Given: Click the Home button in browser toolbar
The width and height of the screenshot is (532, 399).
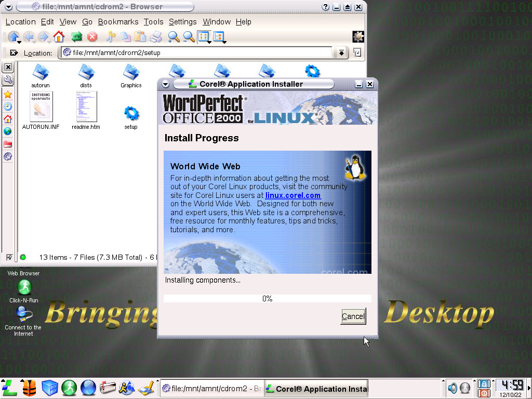Looking at the screenshot, I should point(59,37).
